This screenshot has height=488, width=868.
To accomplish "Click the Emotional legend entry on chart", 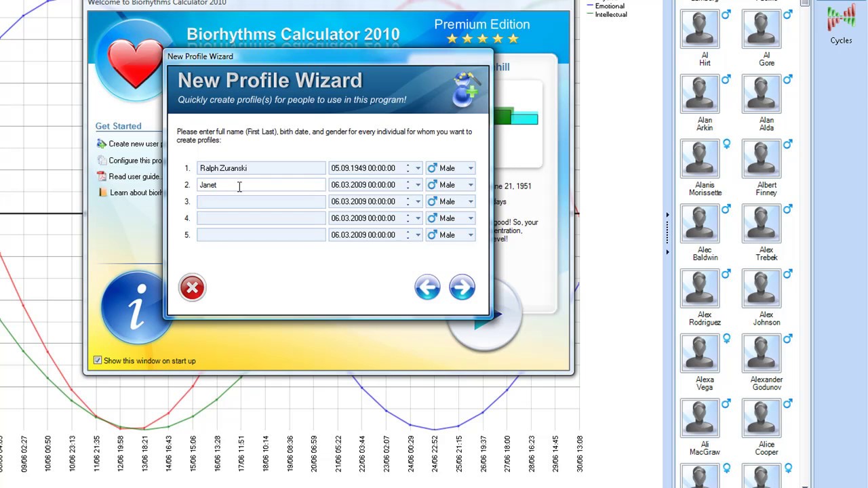I will point(604,6).
